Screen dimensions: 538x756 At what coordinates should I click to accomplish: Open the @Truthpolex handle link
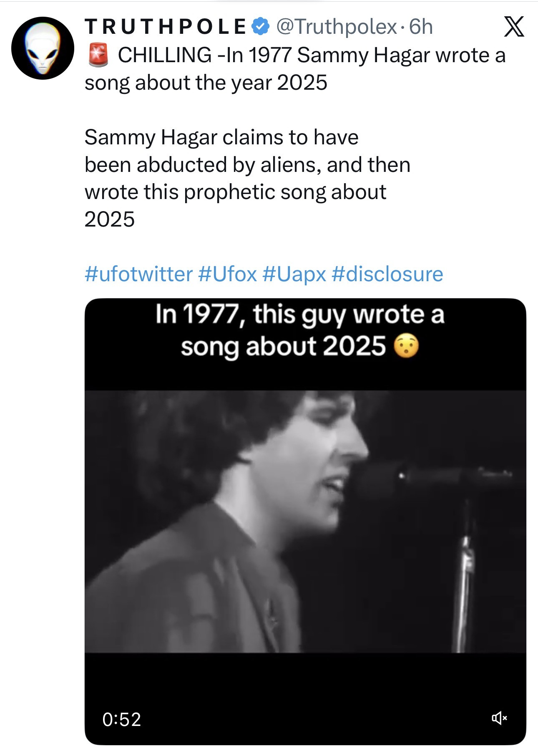tap(336, 27)
